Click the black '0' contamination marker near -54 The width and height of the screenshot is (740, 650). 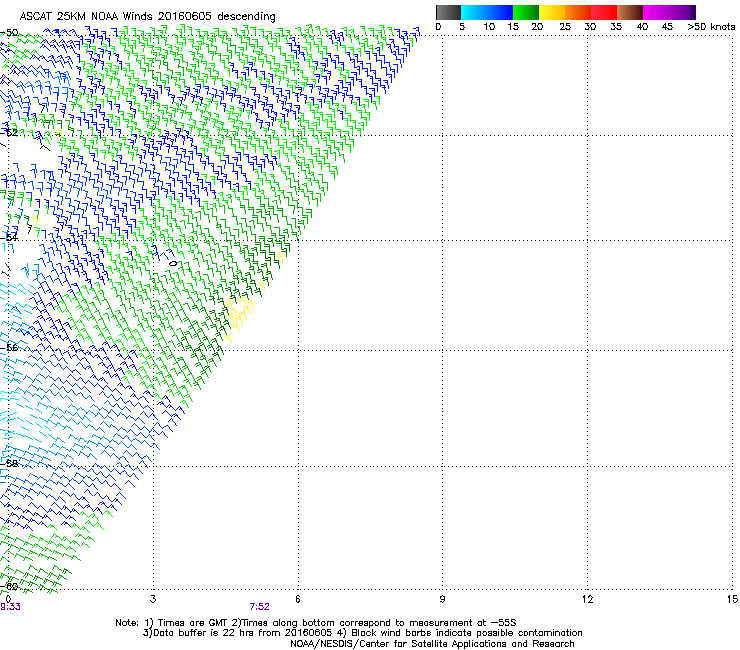point(173,263)
